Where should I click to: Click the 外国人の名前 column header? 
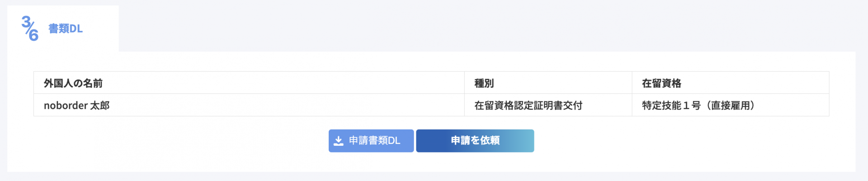(x=73, y=83)
